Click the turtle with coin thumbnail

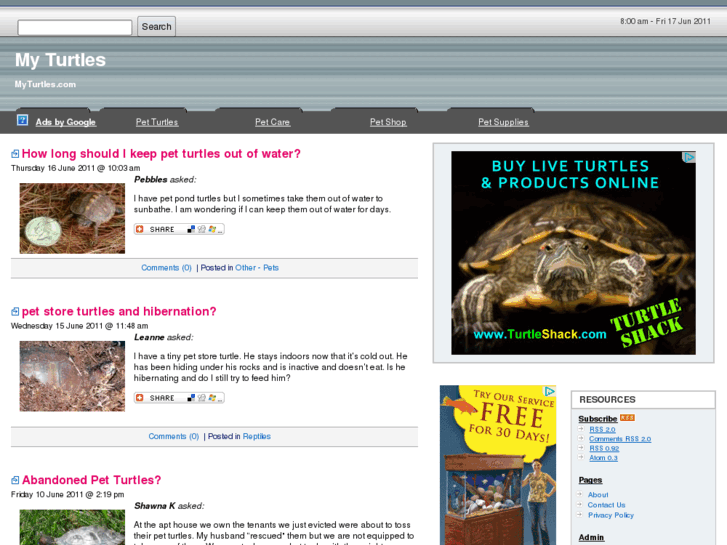coord(72,218)
